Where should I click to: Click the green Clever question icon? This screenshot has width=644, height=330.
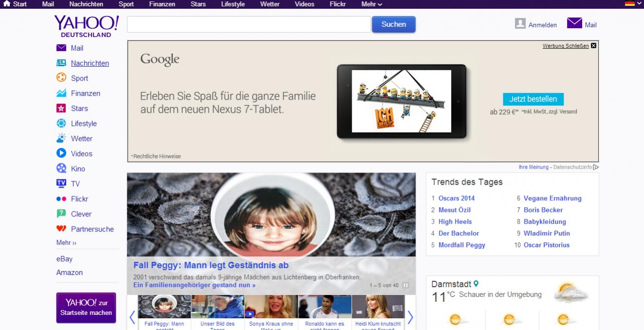[x=61, y=214]
